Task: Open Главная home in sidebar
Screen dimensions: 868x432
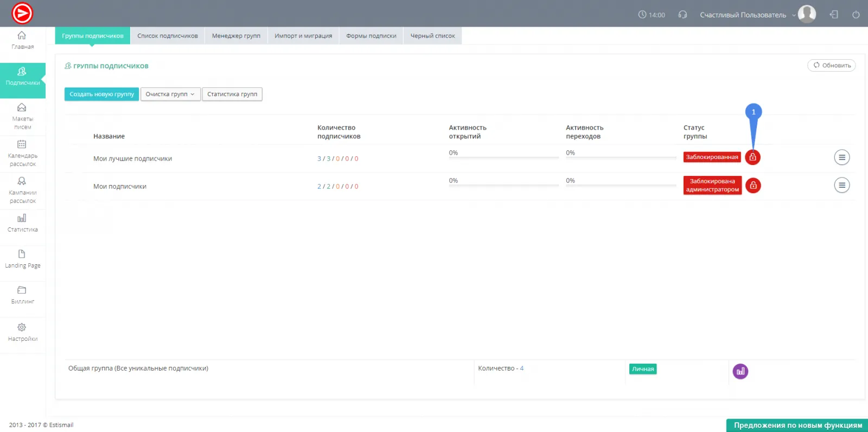Action: (22, 40)
